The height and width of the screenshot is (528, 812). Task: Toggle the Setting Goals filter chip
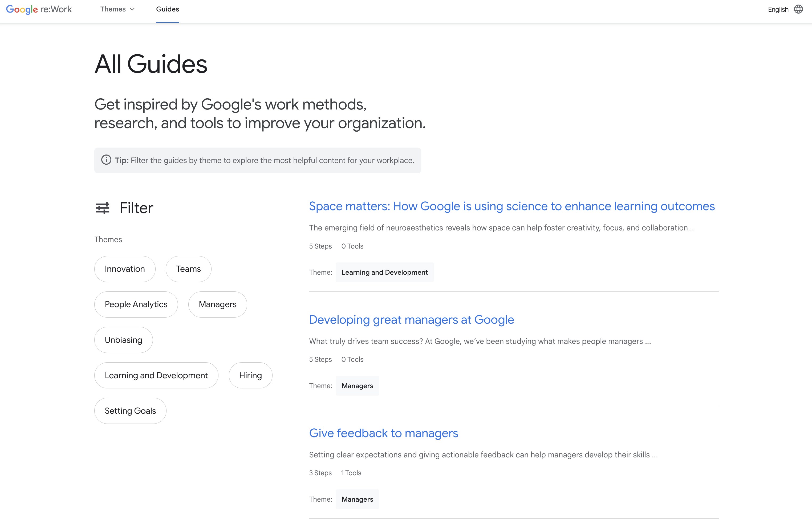click(x=130, y=411)
